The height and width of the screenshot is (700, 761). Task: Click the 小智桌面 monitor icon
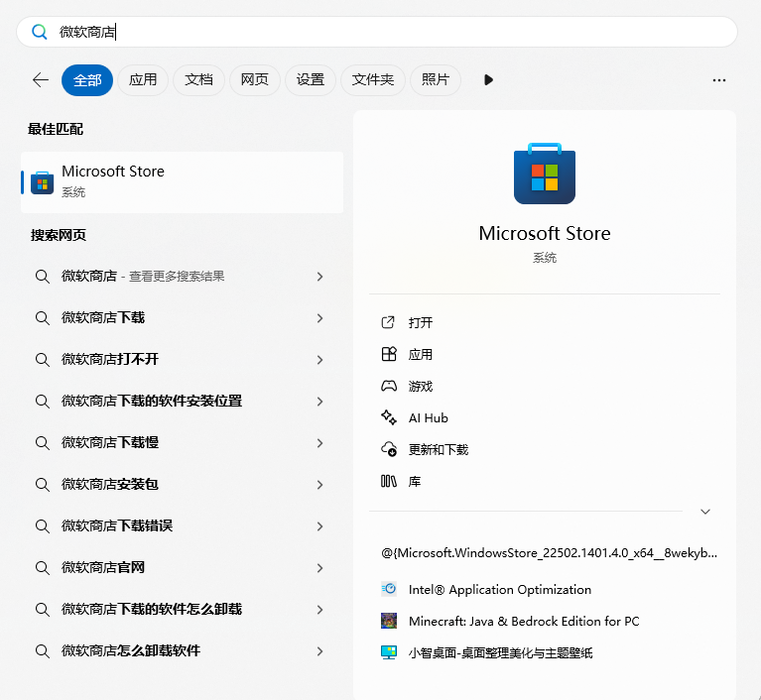click(x=389, y=653)
